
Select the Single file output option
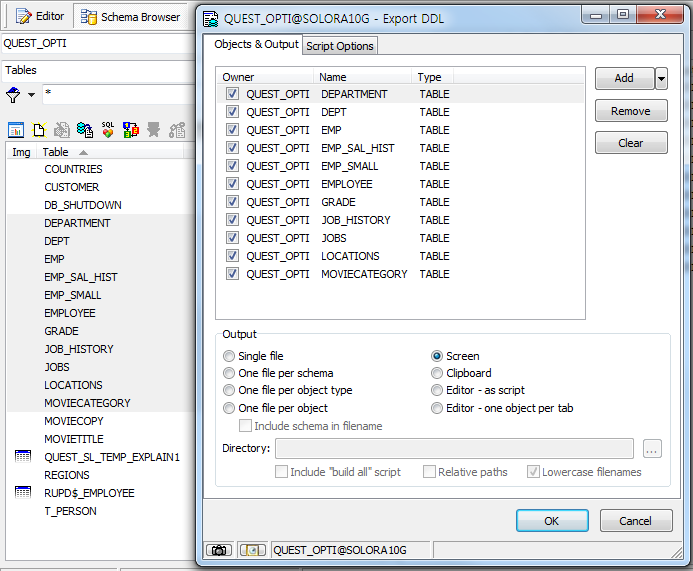(230, 356)
